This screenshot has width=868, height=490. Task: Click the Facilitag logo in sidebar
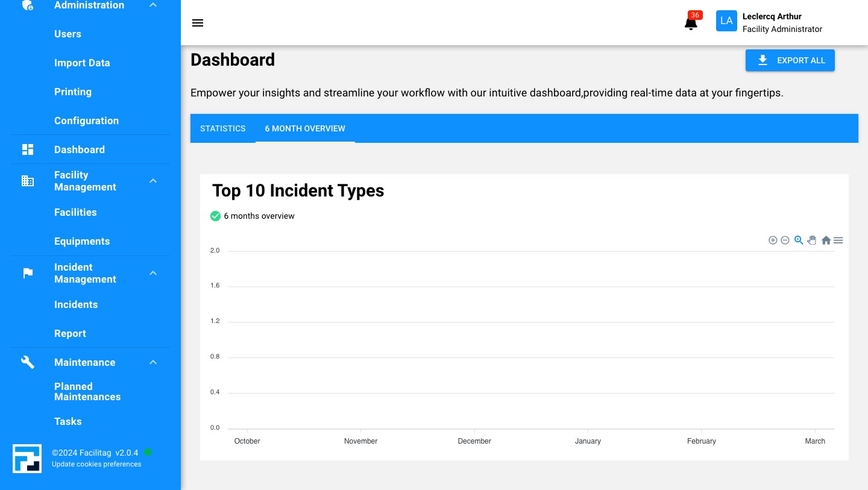(x=27, y=459)
